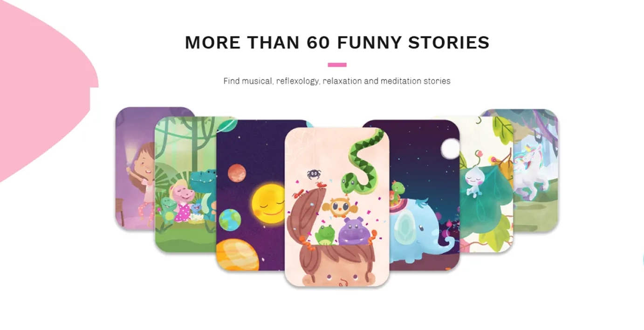Click the musical, reflexology, relaxation subtitle text

click(337, 81)
